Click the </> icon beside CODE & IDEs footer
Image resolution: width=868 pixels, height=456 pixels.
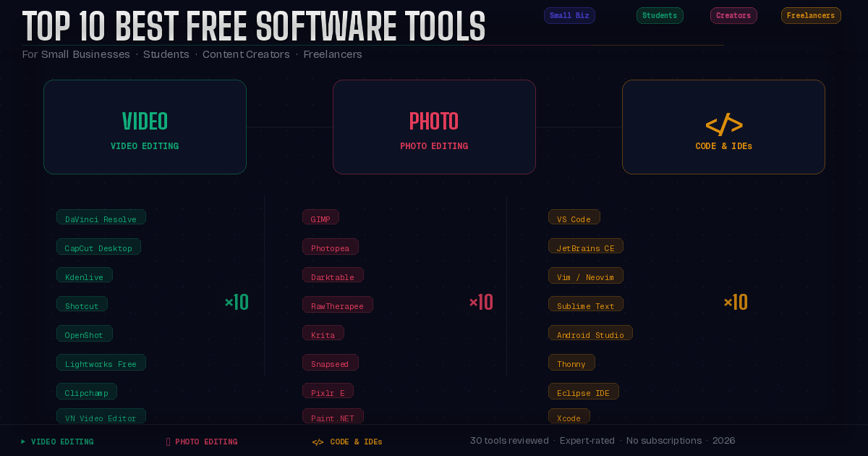318,442
